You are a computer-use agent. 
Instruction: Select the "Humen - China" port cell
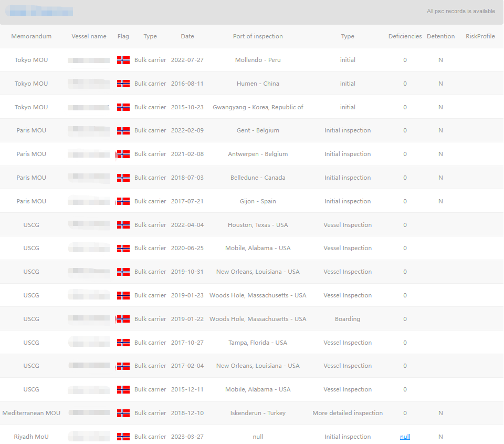coord(258,84)
